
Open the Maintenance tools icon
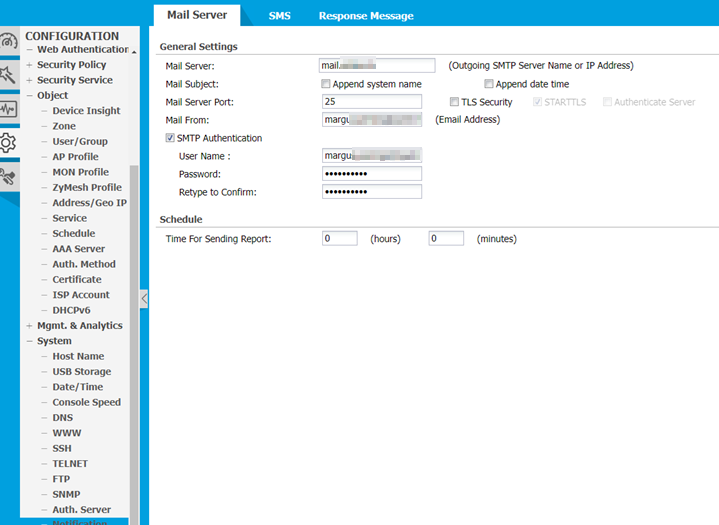(9, 177)
